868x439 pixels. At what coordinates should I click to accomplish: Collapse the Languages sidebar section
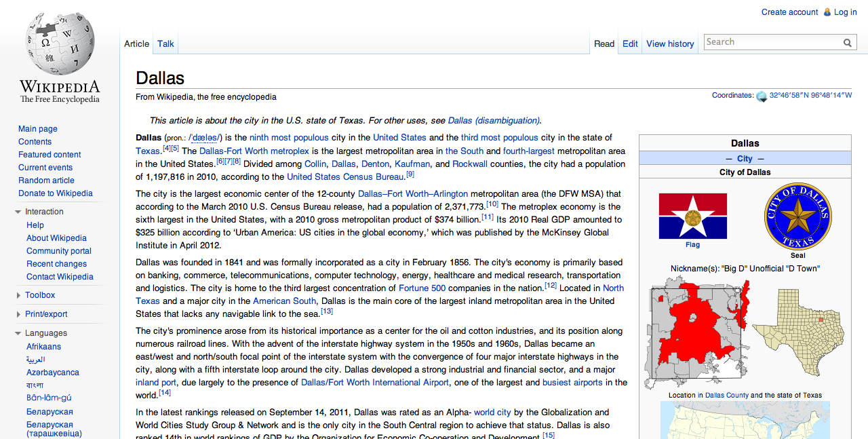[x=18, y=333]
